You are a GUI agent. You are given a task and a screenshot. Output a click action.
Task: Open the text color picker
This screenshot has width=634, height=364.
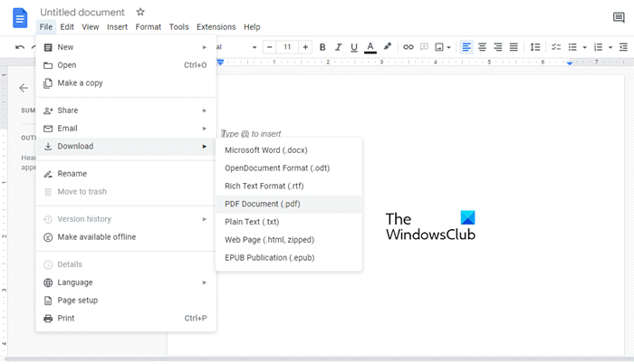click(x=370, y=47)
